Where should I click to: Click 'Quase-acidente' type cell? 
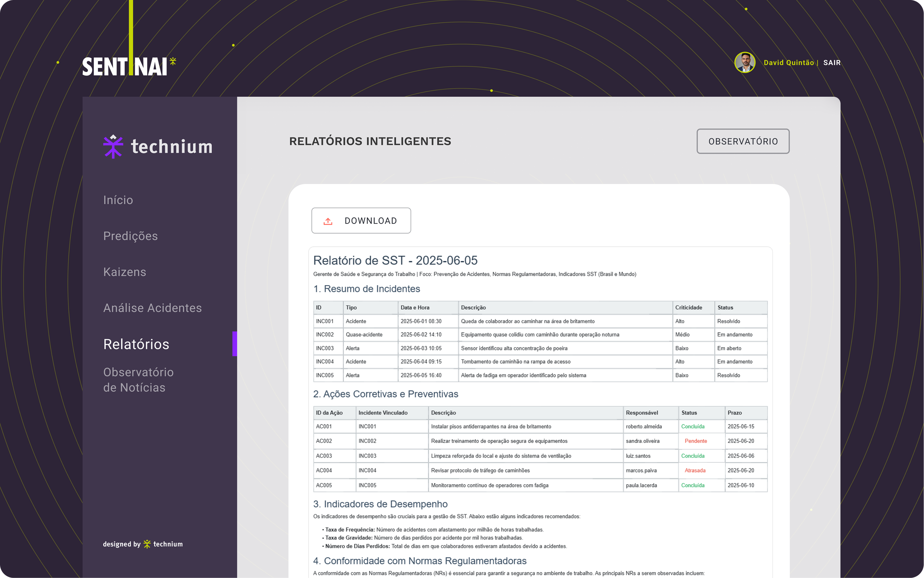pos(370,334)
